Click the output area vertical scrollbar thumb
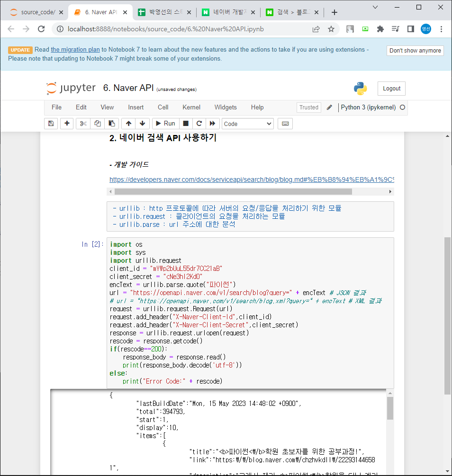This screenshot has width=452, height=476. (x=390, y=408)
